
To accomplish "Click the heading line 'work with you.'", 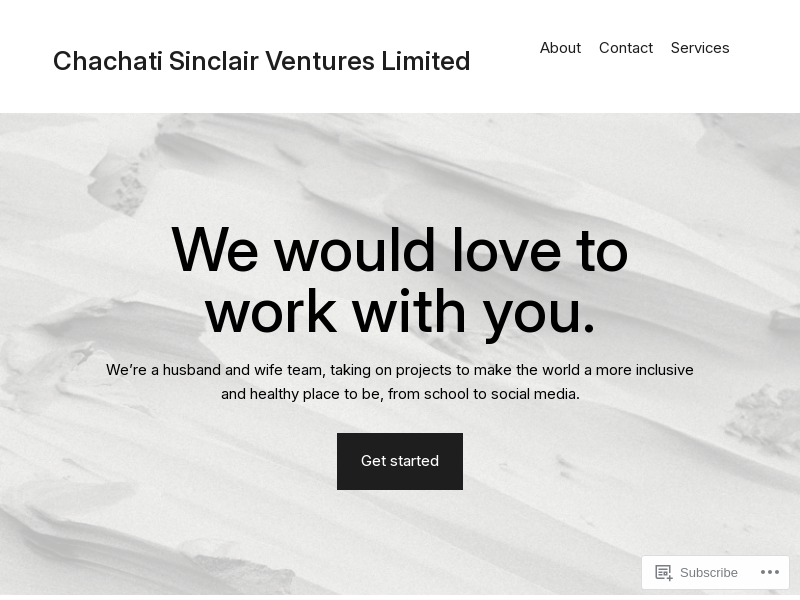I will coord(400,312).
